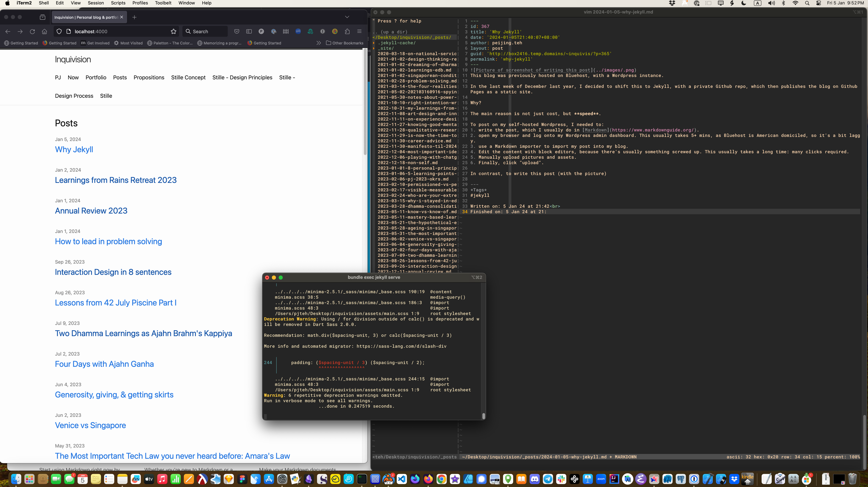Click the Firefox home button
Image resolution: width=868 pixels, height=487 pixels.
tap(44, 31)
